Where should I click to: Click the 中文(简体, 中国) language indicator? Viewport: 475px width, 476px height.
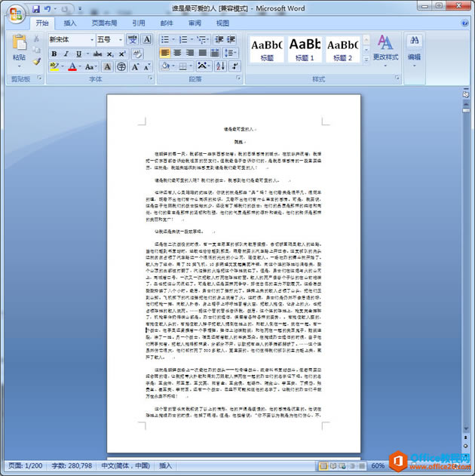pyautogui.click(x=125, y=465)
